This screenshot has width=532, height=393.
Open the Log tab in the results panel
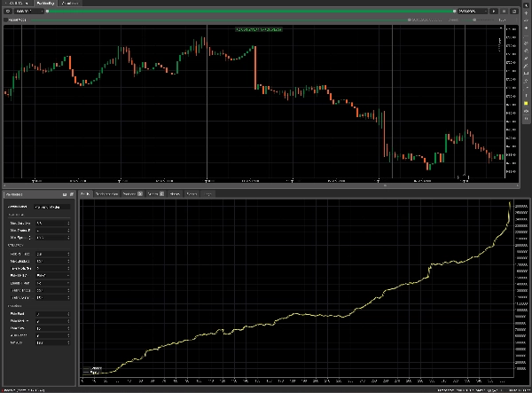[208, 194]
